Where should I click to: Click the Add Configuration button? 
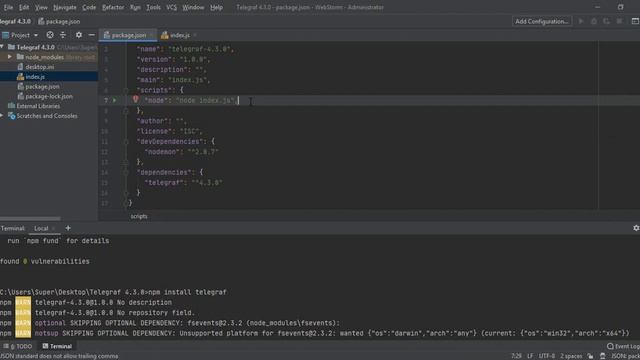pyautogui.click(x=542, y=21)
